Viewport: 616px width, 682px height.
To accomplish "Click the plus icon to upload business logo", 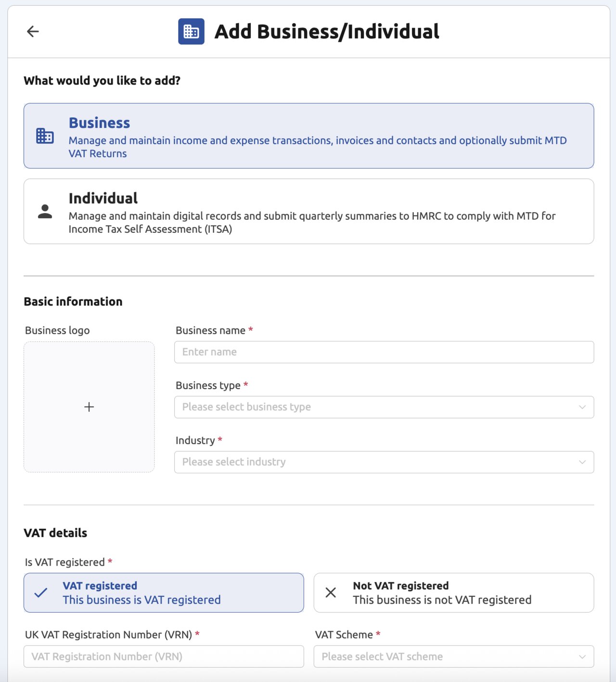I will (89, 407).
